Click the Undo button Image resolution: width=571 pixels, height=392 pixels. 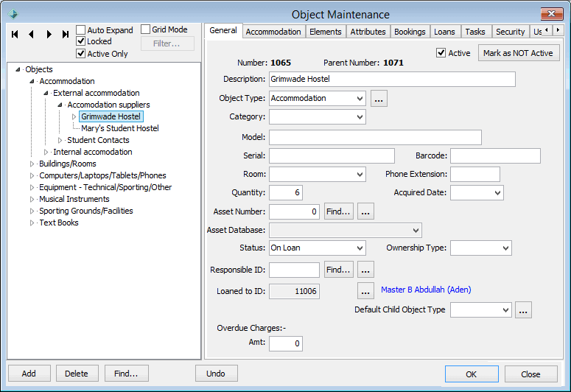216,374
